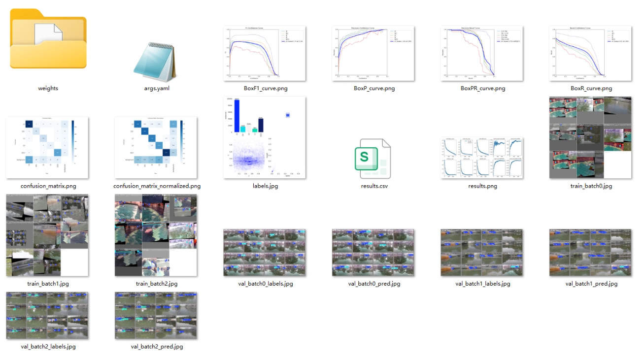Open the confusion_matrix.png thumbnail
Image resolution: width=644 pixels, height=356 pixels.
coord(47,147)
